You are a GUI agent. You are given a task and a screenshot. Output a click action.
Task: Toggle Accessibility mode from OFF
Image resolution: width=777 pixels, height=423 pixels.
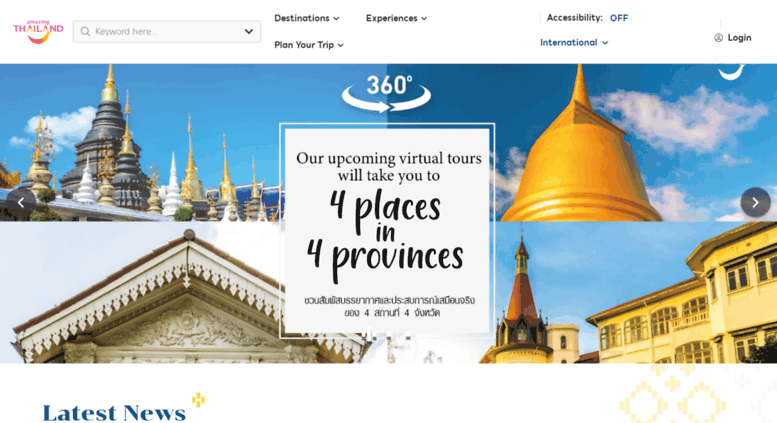point(618,18)
